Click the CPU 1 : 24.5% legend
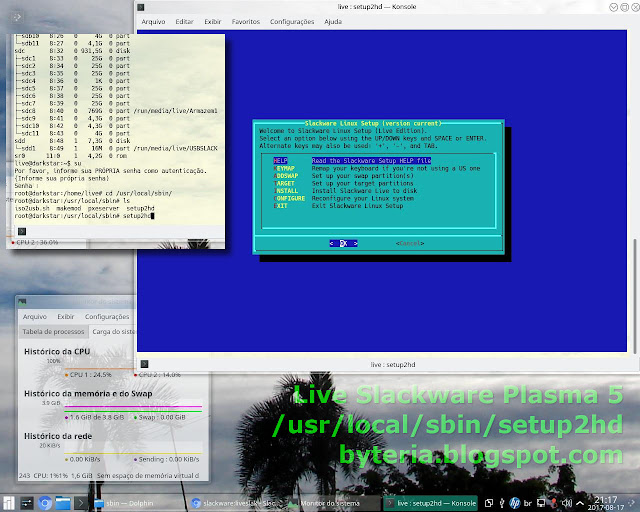640x512 pixels. pyautogui.click(x=88, y=374)
